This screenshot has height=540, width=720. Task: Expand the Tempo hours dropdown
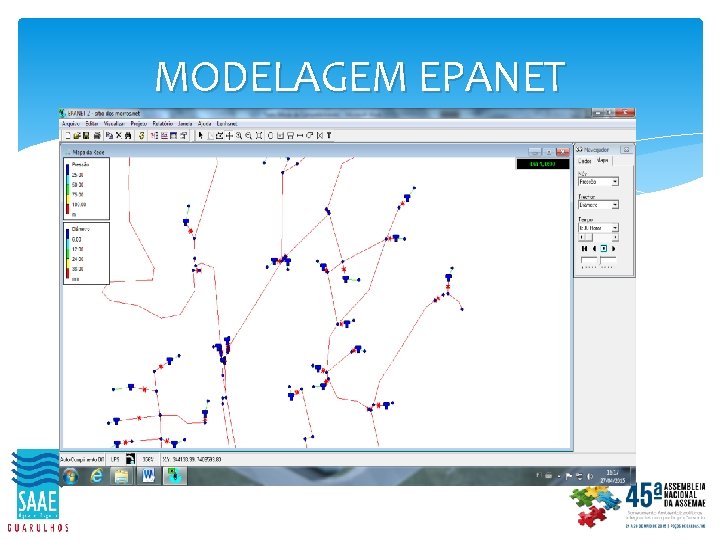615,228
